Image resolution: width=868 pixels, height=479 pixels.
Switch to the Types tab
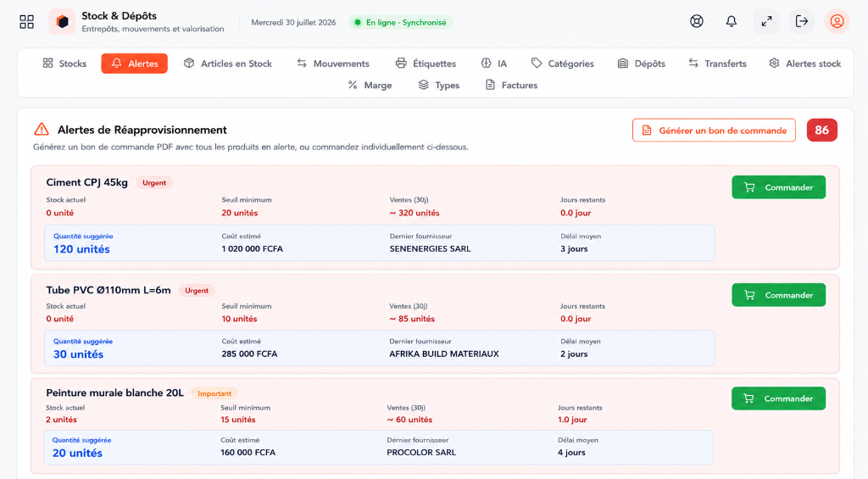(439, 86)
